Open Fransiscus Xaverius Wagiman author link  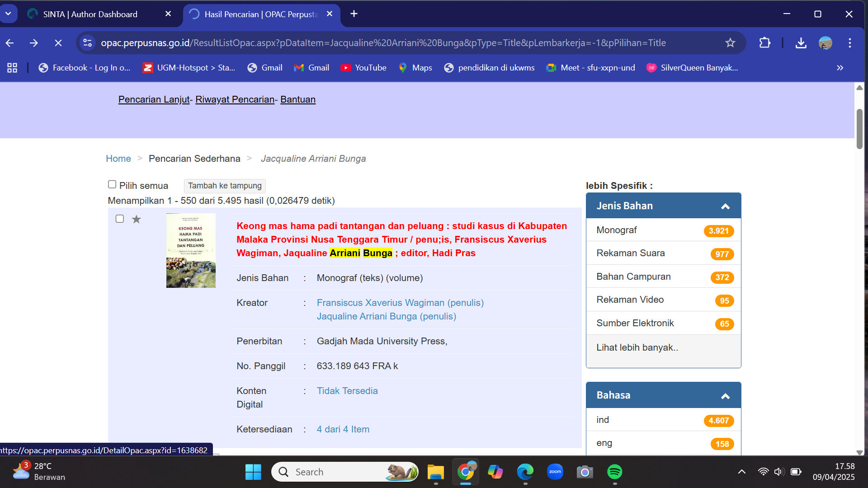400,303
